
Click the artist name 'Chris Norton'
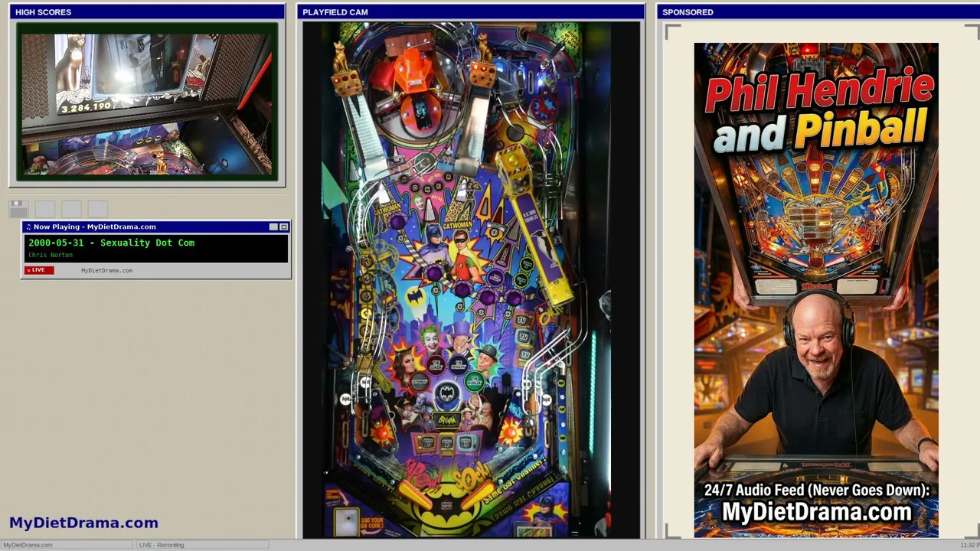pos(51,255)
